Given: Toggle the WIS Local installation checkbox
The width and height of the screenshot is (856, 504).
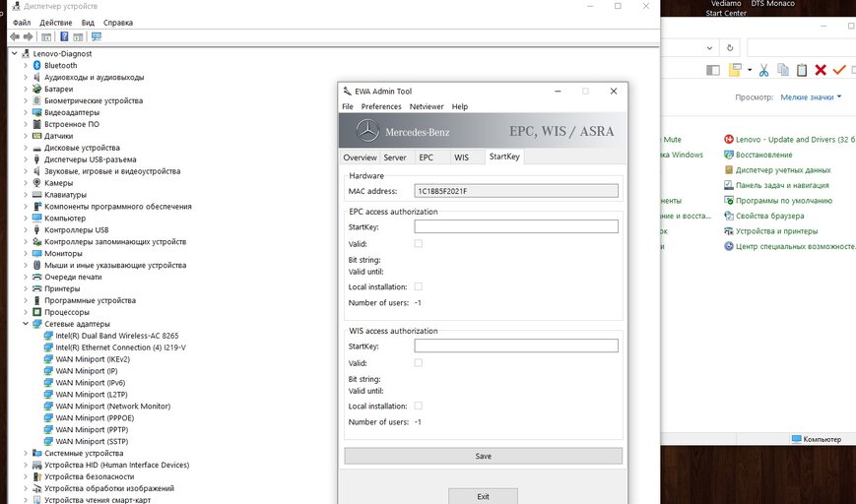Looking at the screenshot, I should [419, 406].
